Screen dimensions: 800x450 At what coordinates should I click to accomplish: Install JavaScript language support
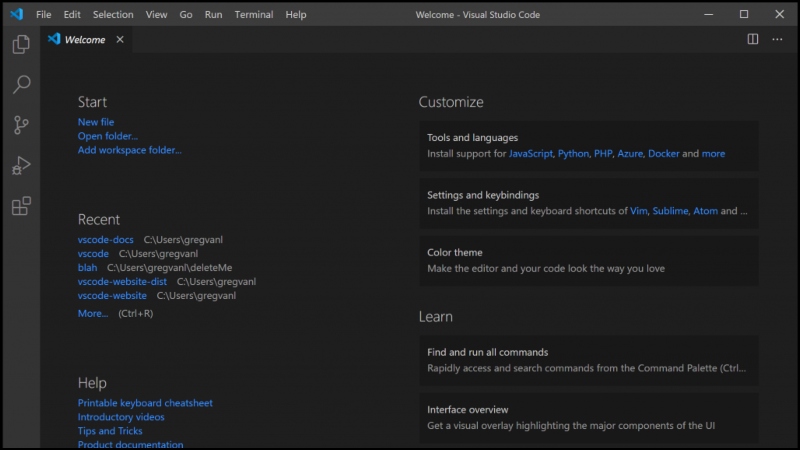[x=531, y=154]
